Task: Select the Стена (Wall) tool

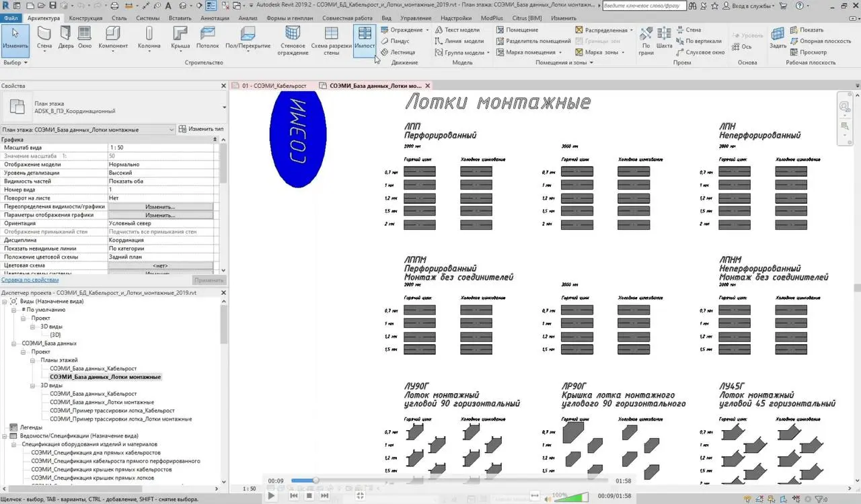Action: click(x=44, y=38)
